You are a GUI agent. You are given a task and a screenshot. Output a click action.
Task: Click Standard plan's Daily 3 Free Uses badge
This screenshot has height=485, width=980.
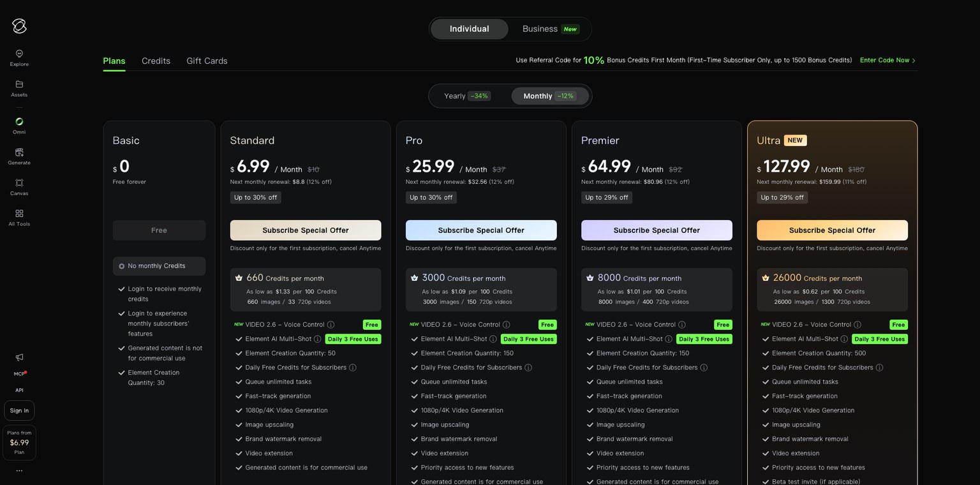[x=353, y=339]
